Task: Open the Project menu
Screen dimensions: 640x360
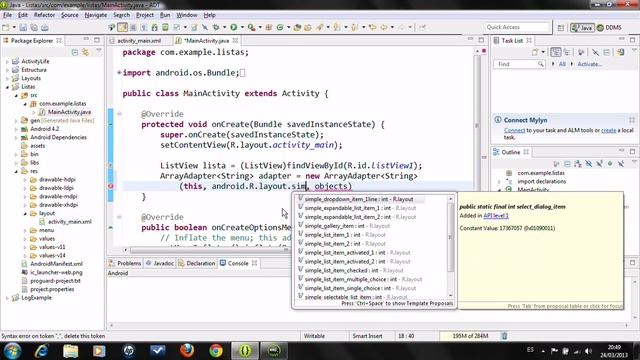Action: coord(144,15)
